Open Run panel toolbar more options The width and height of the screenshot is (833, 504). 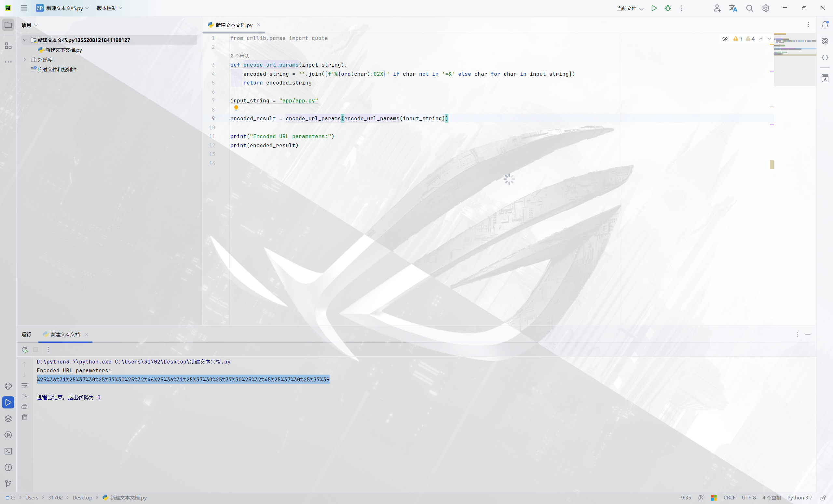[x=49, y=350]
